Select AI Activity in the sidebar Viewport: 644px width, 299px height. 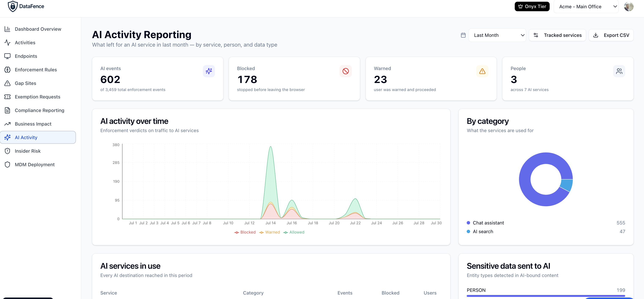click(x=38, y=137)
